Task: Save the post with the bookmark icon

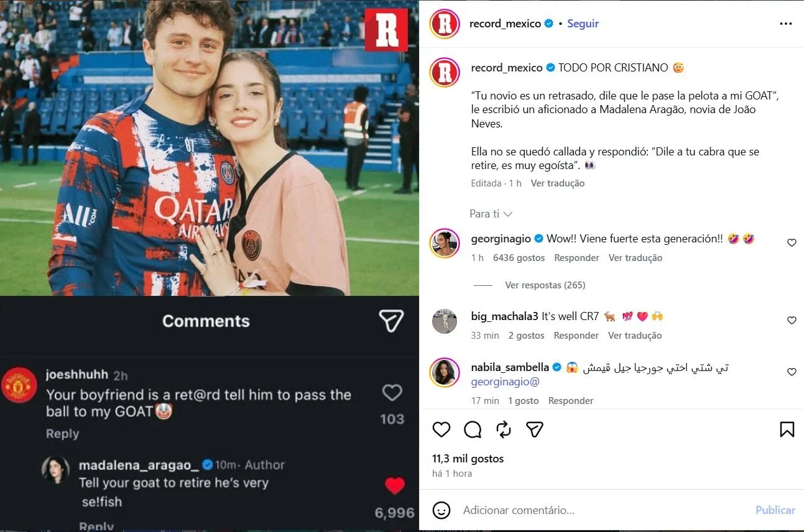Action: [787, 429]
